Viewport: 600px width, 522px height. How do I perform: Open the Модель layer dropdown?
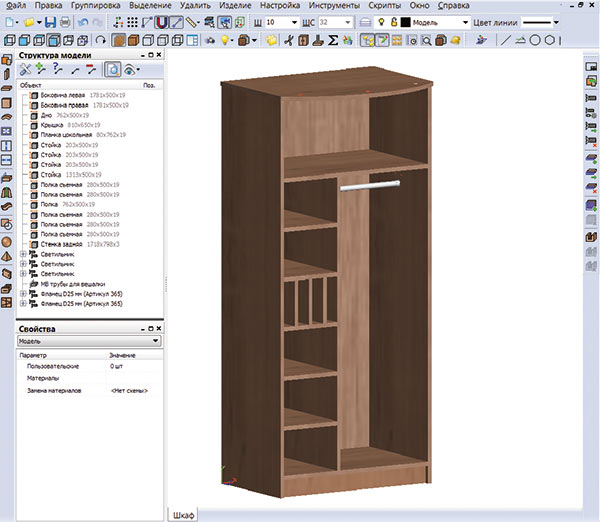point(464,22)
